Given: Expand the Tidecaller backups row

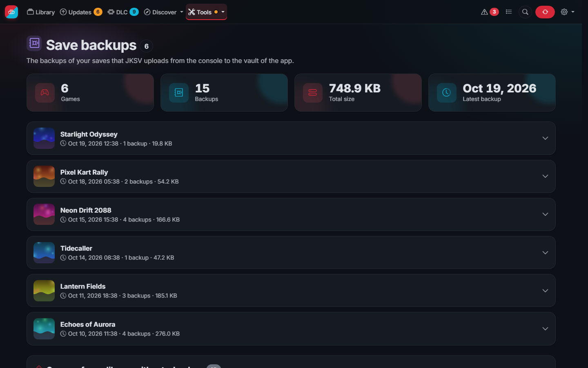Looking at the screenshot, I should (291, 253).
